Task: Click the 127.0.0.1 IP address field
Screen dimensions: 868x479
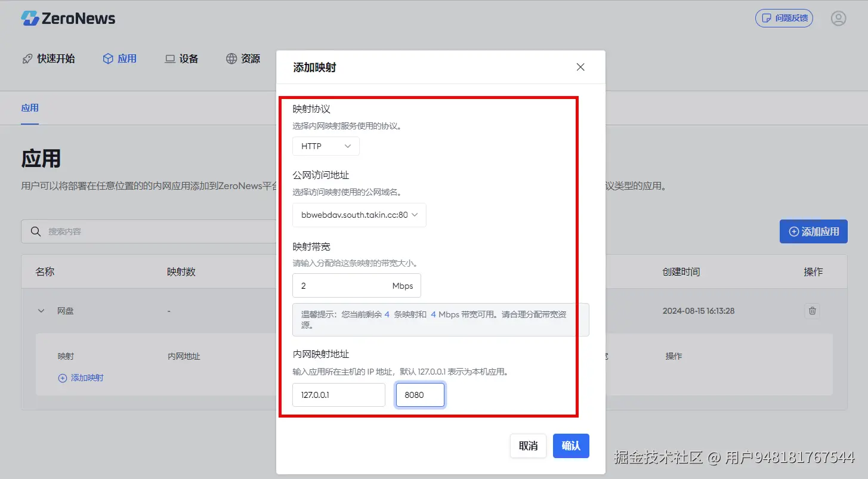Action: 339,395
